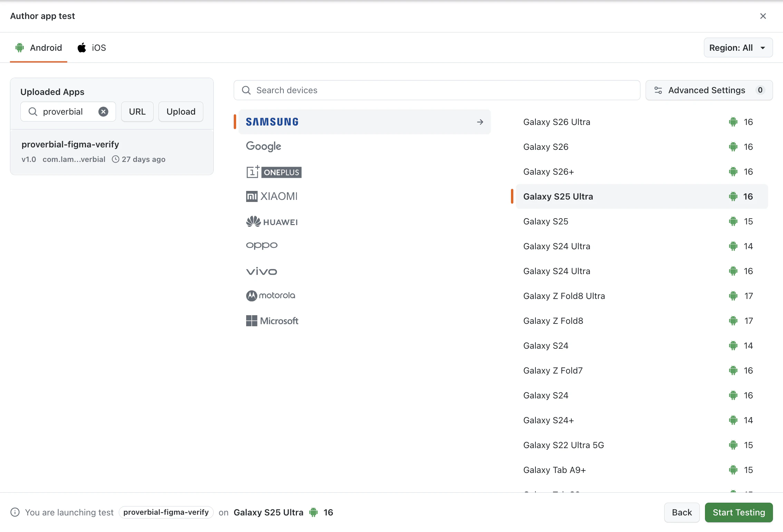
Task: Choose Galaxy Z Fold7 device
Action: click(x=642, y=370)
